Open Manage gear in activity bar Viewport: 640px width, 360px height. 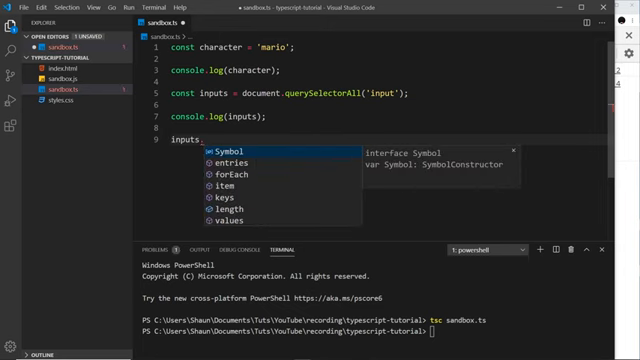(x=10, y=346)
